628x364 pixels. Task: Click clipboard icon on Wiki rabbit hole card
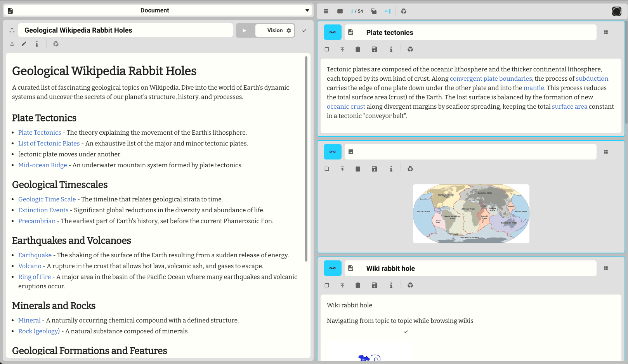pyautogui.click(x=358, y=285)
